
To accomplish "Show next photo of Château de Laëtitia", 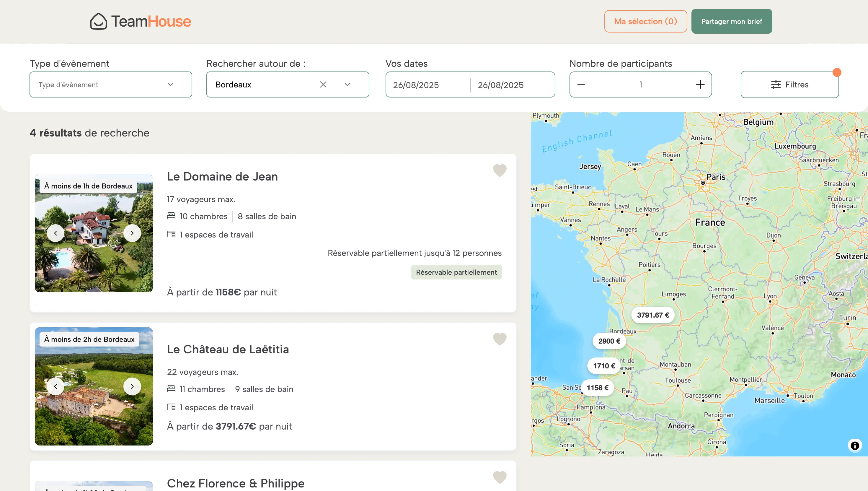I will pyautogui.click(x=132, y=386).
